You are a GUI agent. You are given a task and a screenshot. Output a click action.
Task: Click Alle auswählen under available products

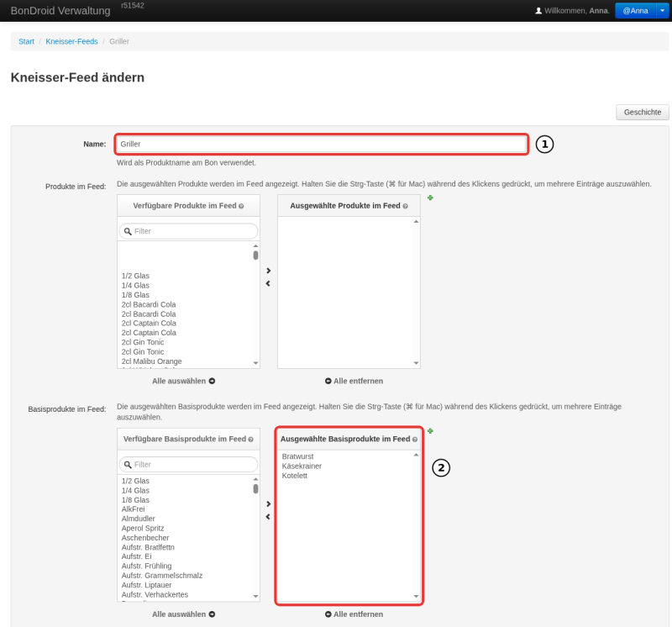(x=183, y=381)
